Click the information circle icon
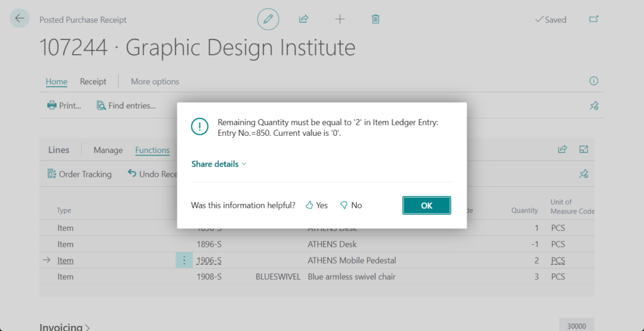This screenshot has width=644, height=331. (x=593, y=81)
